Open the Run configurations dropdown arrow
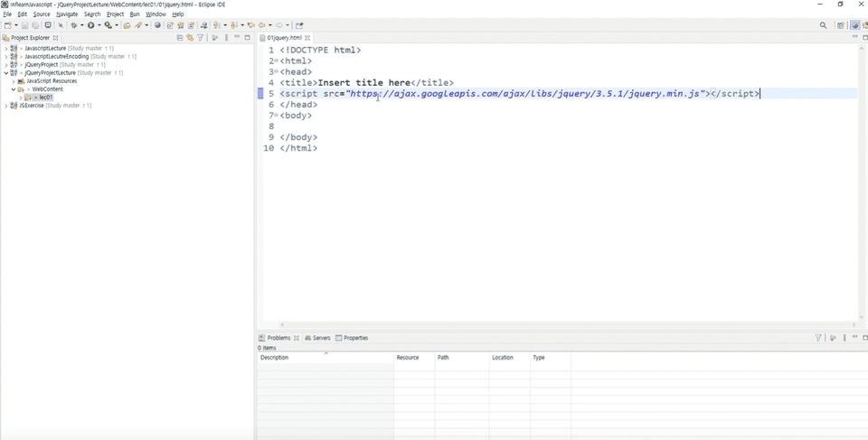This screenshot has height=440, width=868. [99, 25]
